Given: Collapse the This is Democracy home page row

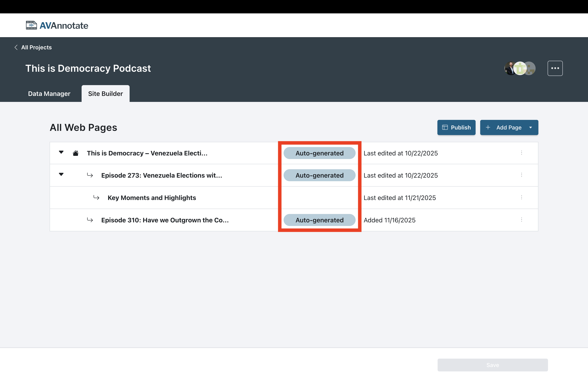Looking at the screenshot, I should [61, 152].
